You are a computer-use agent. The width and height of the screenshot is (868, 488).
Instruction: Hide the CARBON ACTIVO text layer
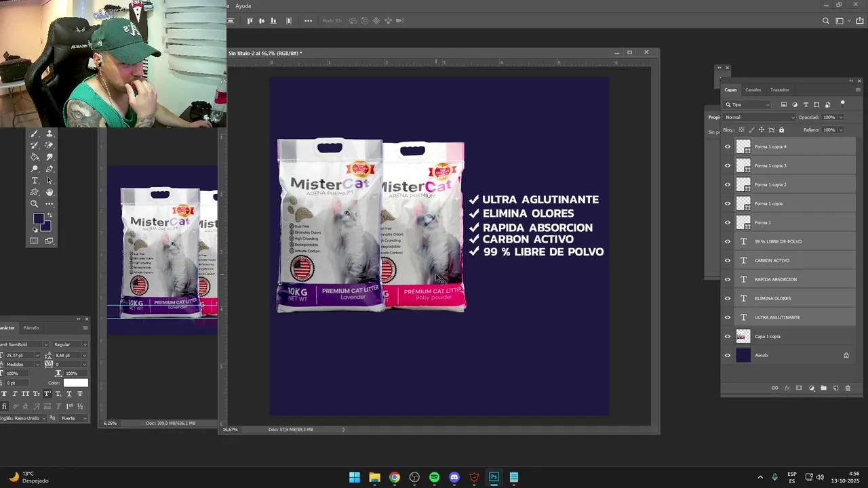[x=728, y=260]
